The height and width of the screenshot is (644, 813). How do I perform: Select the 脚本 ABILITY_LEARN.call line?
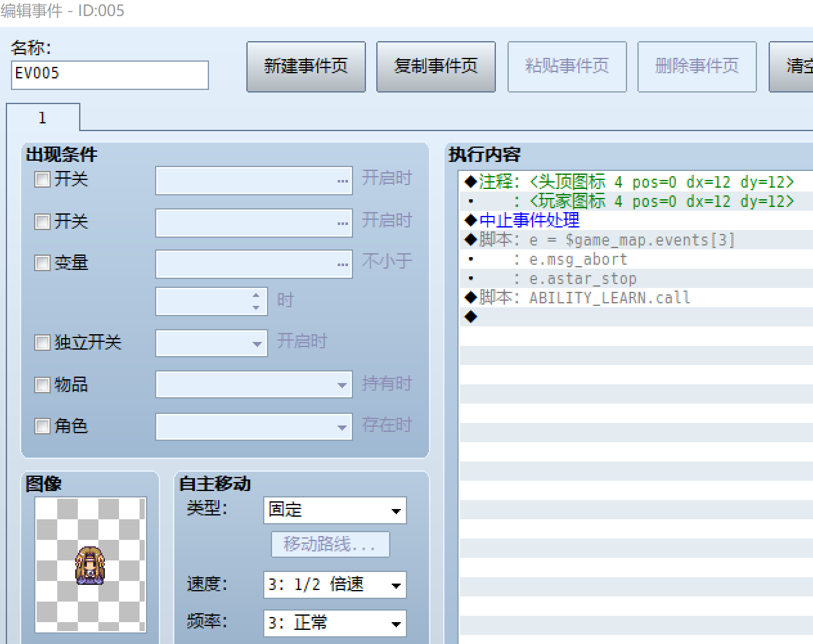(x=637, y=298)
